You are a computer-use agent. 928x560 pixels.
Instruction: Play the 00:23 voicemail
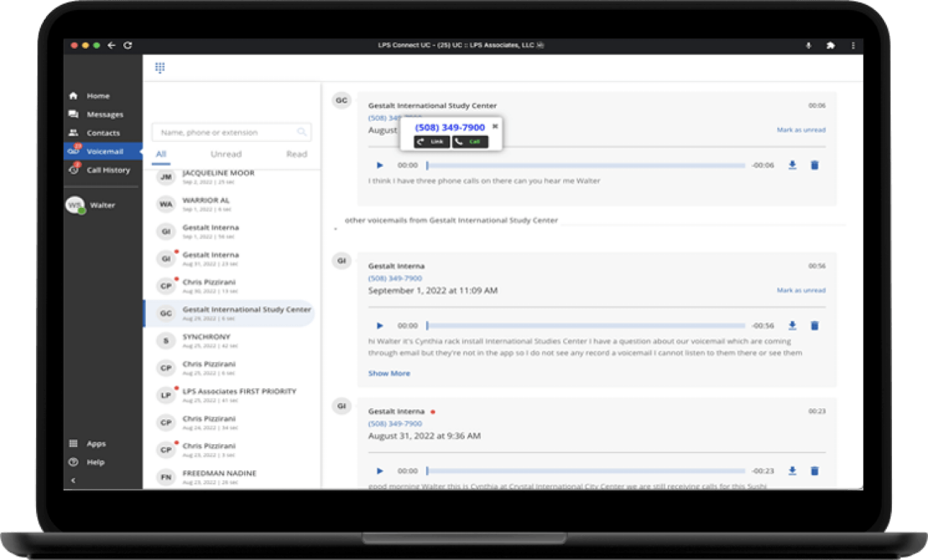coord(380,471)
